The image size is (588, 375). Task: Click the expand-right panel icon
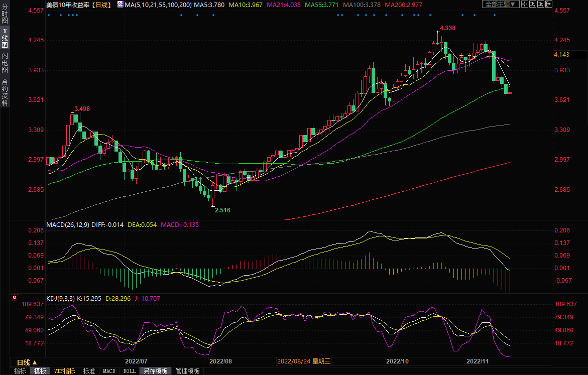pos(549,4)
